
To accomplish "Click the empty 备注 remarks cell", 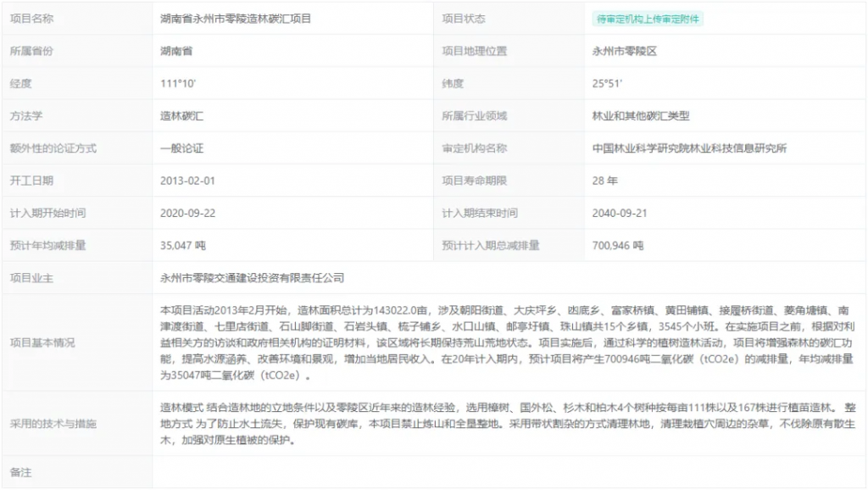I will (x=509, y=471).
